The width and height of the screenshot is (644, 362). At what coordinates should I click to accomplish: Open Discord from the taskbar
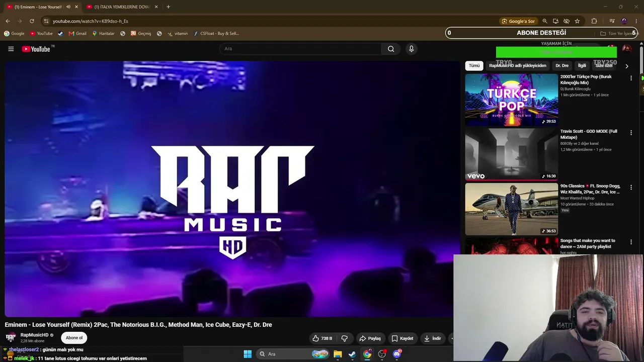coord(397,354)
